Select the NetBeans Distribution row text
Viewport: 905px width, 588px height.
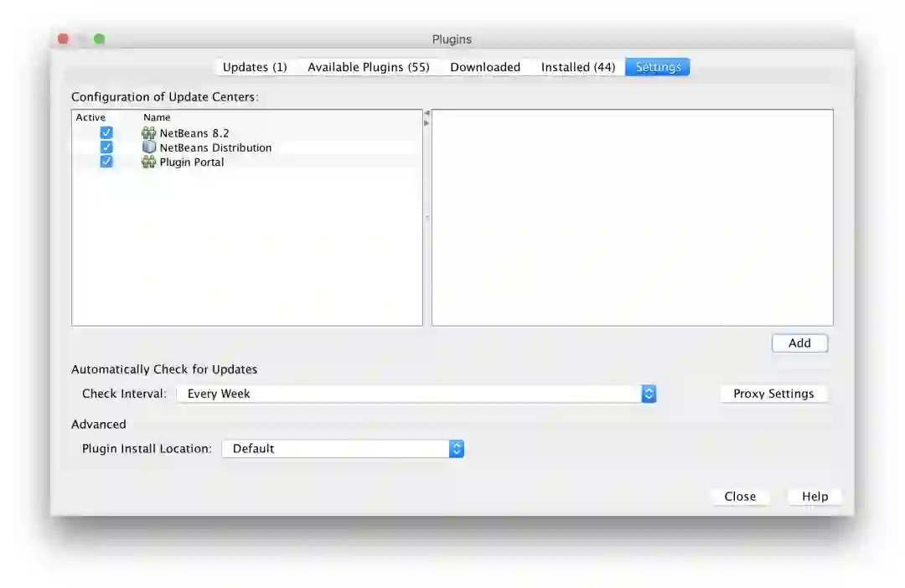pyautogui.click(x=215, y=147)
